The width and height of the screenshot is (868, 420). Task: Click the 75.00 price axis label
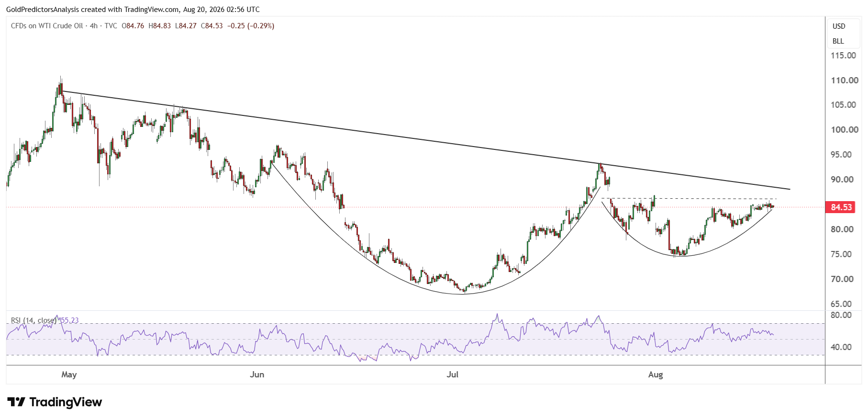(x=842, y=254)
